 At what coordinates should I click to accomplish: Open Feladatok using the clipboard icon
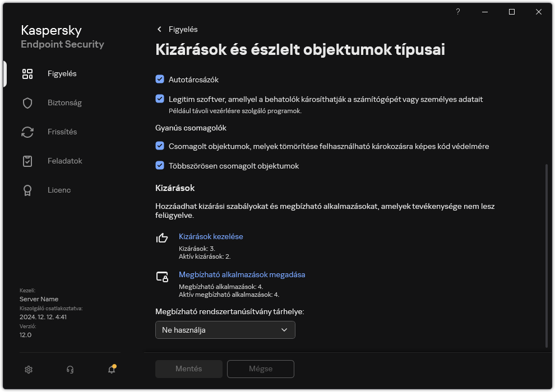pos(27,161)
